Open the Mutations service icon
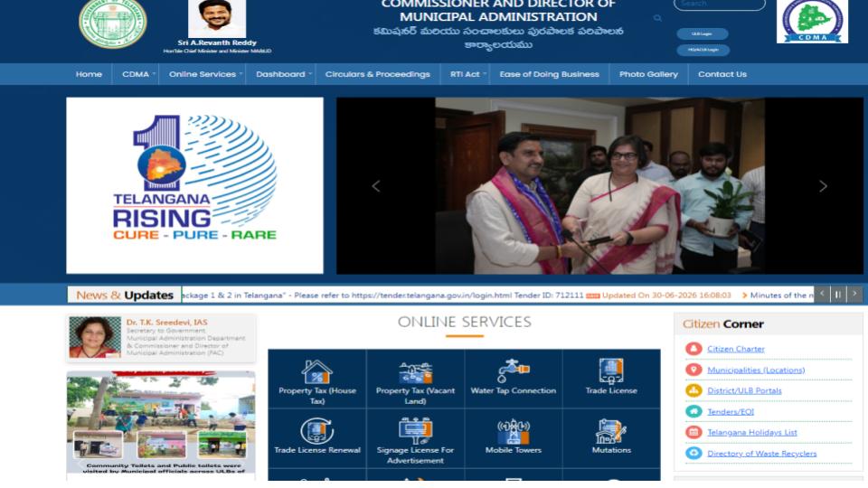 coord(611,431)
